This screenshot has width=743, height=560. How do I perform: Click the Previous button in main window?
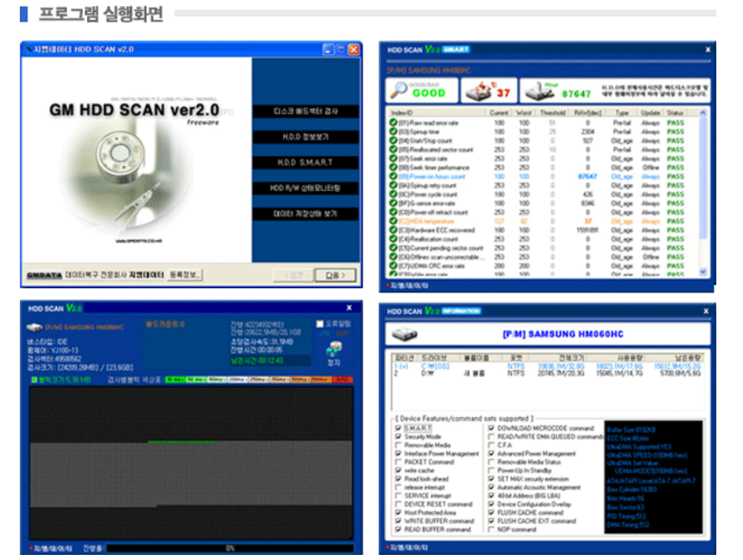[294, 275]
